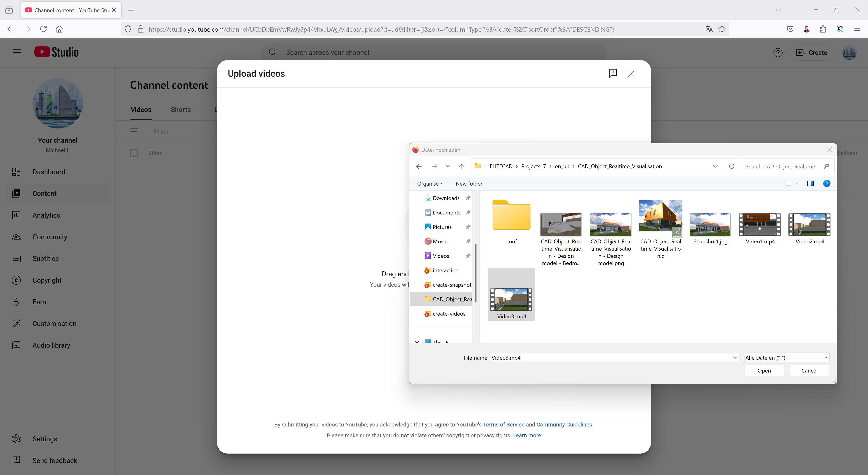Toggle the select-all Video checkbox
The width and height of the screenshot is (868, 475).
pyautogui.click(x=134, y=153)
